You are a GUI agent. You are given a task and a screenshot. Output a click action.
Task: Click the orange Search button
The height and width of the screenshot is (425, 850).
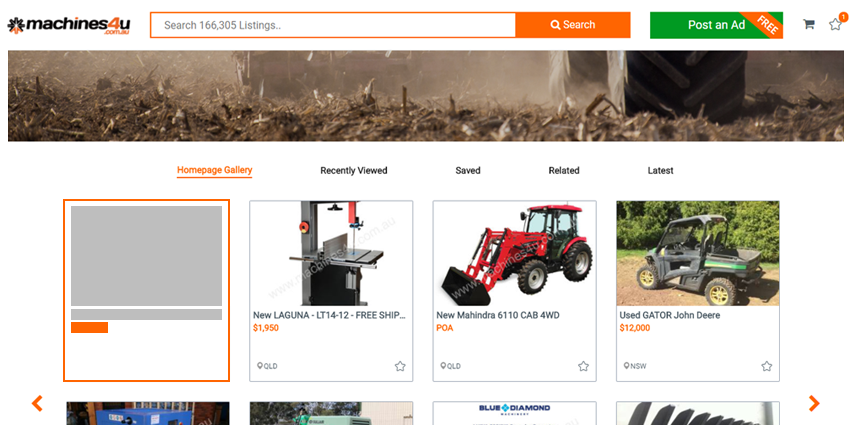point(573,25)
